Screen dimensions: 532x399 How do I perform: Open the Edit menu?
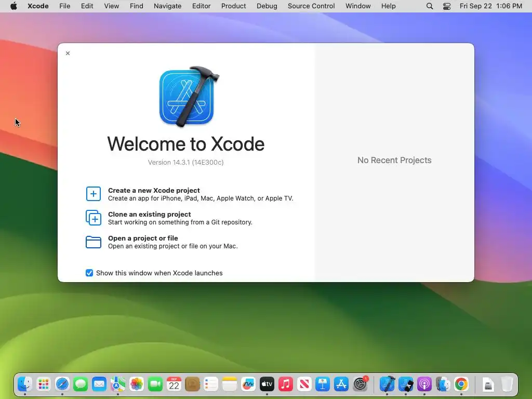87,6
